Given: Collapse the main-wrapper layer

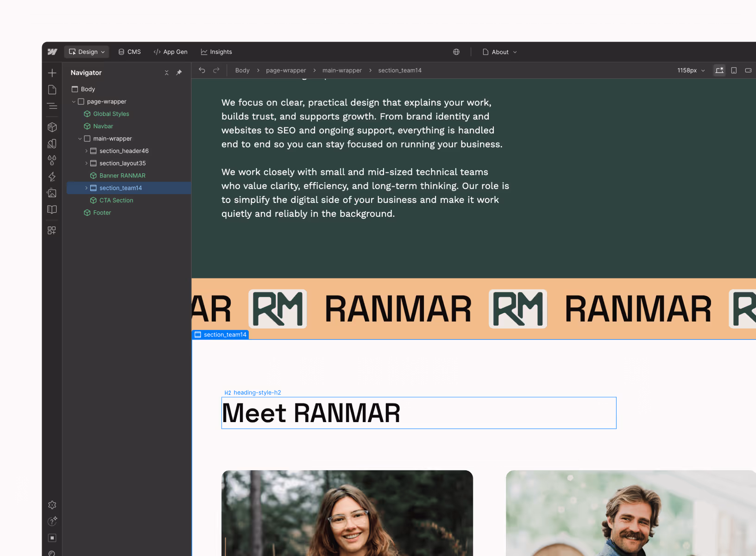Looking at the screenshot, I should [80, 138].
